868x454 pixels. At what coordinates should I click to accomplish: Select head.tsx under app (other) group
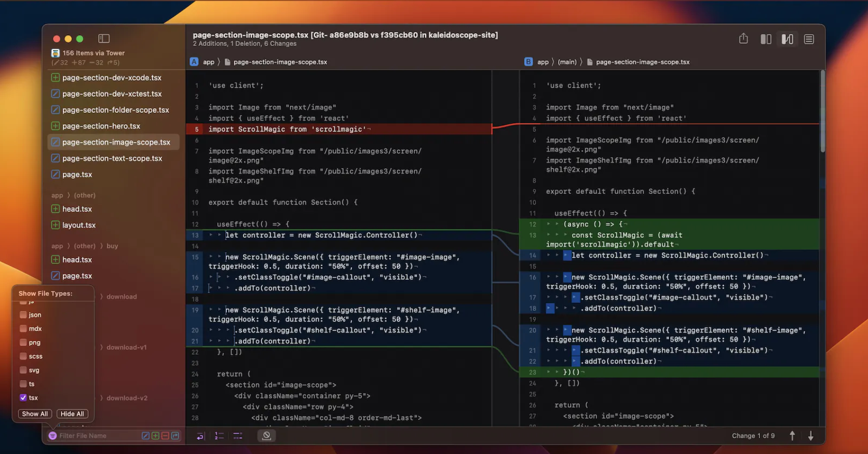click(x=114, y=209)
